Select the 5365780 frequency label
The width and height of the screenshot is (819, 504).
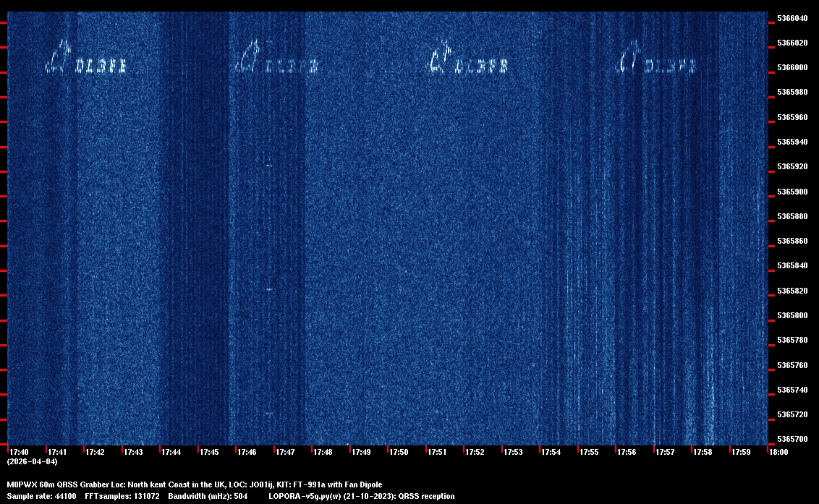792,340
